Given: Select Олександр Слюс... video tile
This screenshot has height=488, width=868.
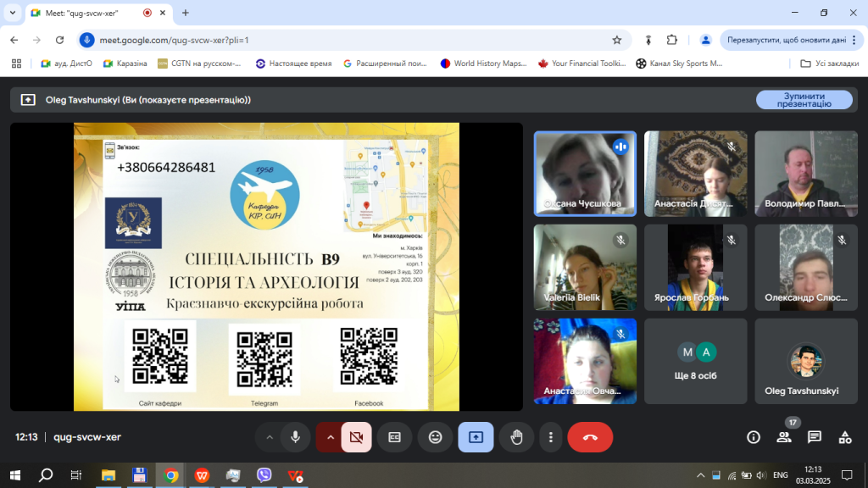Looking at the screenshot, I should coord(806,267).
